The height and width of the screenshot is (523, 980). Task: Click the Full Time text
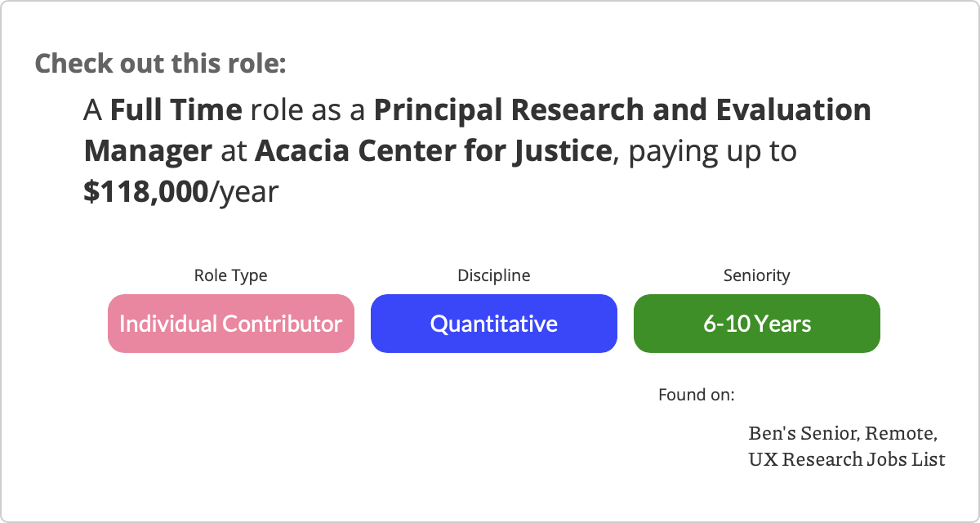point(176,110)
